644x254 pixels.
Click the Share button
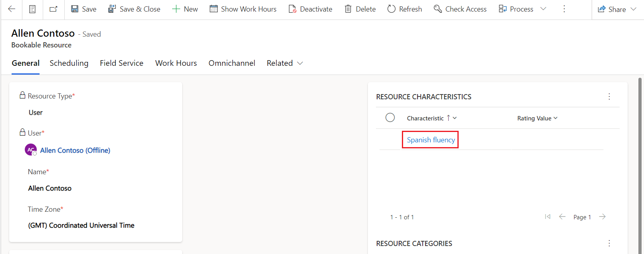(612, 9)
